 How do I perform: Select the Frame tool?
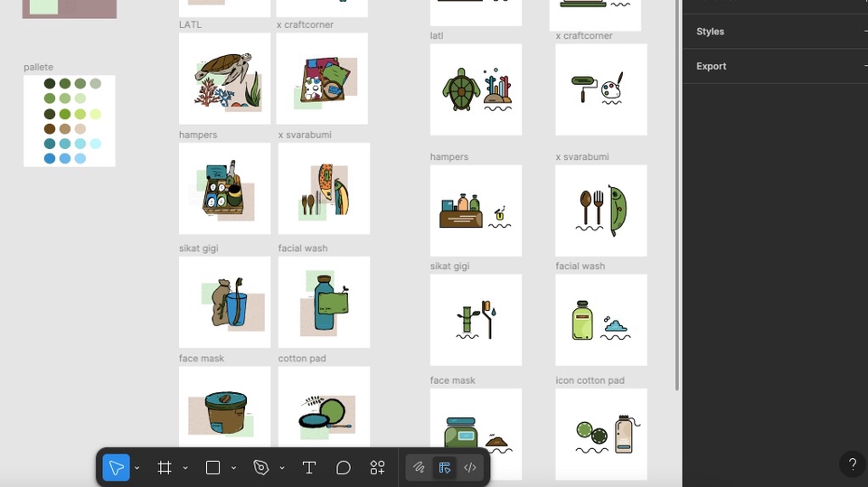tap(165, 467)
